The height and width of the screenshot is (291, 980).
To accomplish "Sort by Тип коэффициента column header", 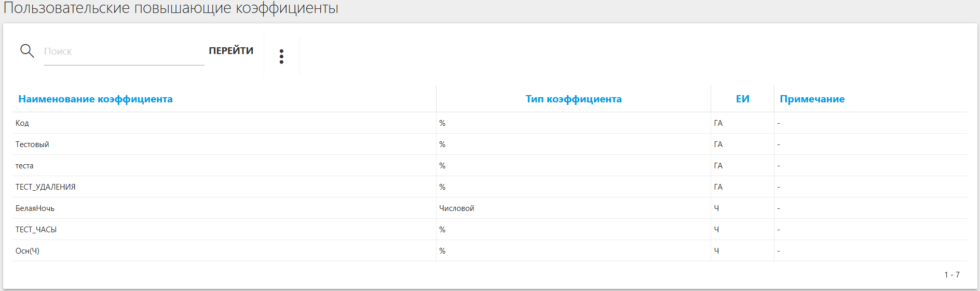I will (573, 99).
